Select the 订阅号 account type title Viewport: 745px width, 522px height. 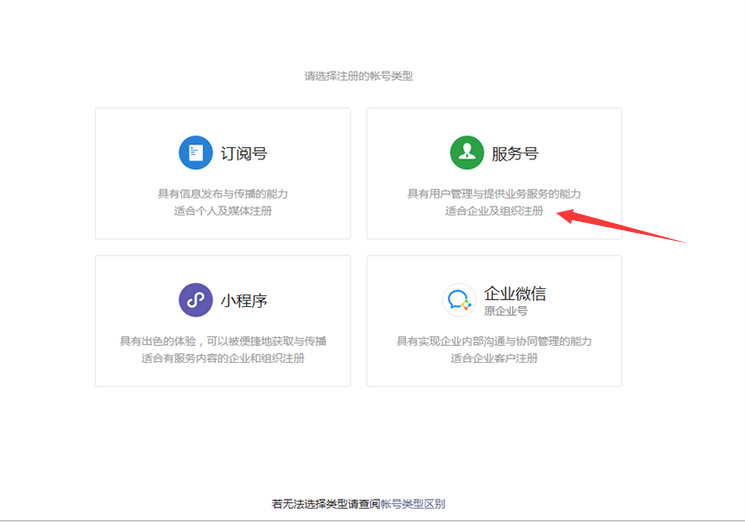click(244, 153)
